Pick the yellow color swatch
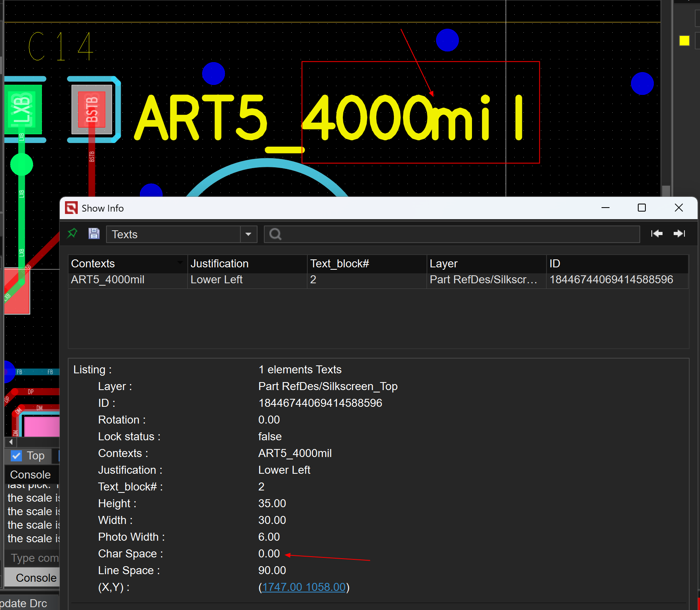The width and height of the screenshot is (700, 610). click(684, 41)
